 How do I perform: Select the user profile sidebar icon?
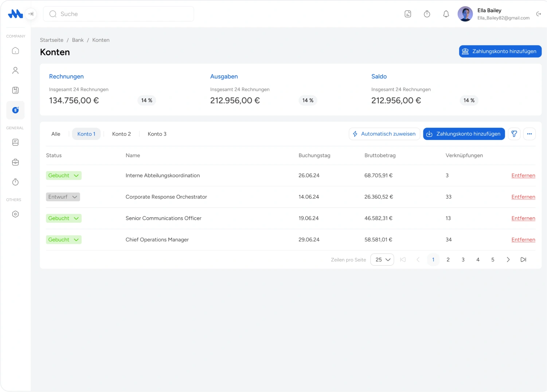pyautogui.click(x=15, y=71)
